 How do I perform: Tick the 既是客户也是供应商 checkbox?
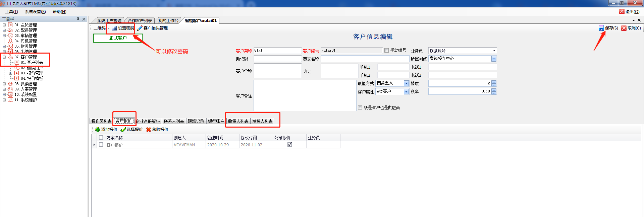coord(360,108)
